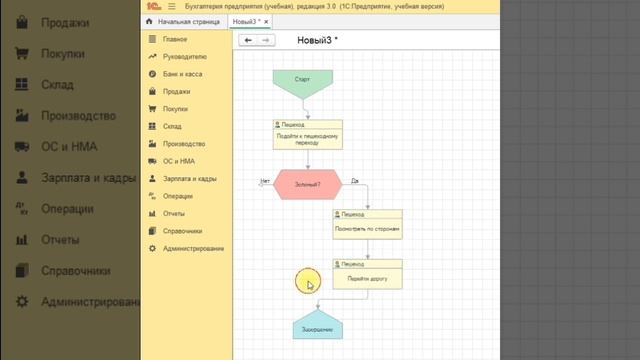Click large Продажи bag icon in background window
The width and height of the screenshot is (640, 360).
pyautogui.click(x=22, y=22)
